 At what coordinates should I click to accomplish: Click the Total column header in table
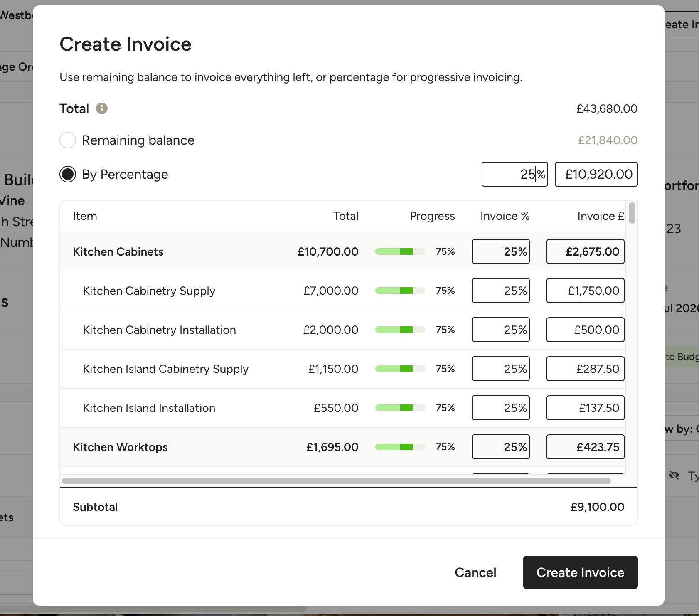click(x=346, y=216)
